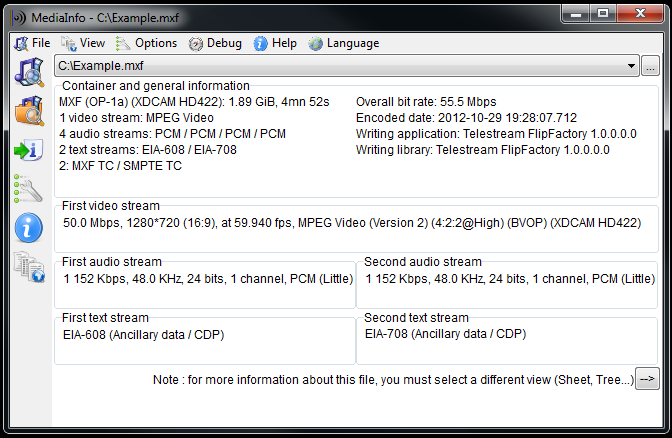Maximize the MediaInfo window

point(603,12)
